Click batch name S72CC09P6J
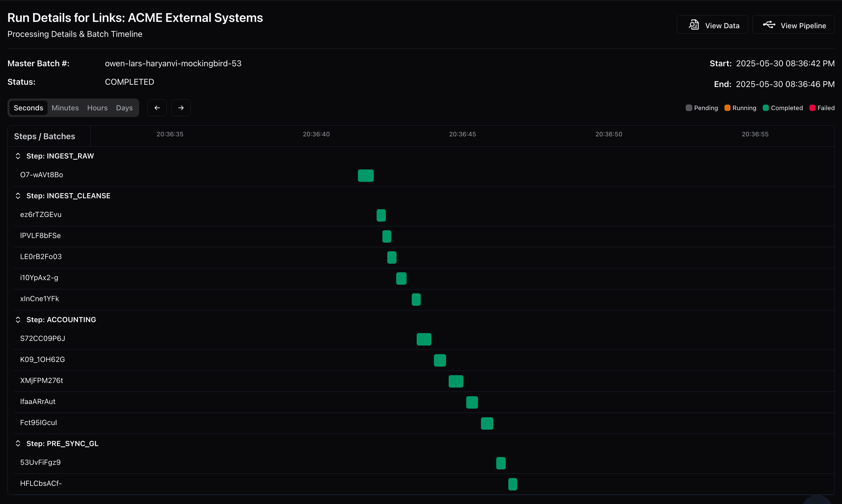 coord(43,338)
